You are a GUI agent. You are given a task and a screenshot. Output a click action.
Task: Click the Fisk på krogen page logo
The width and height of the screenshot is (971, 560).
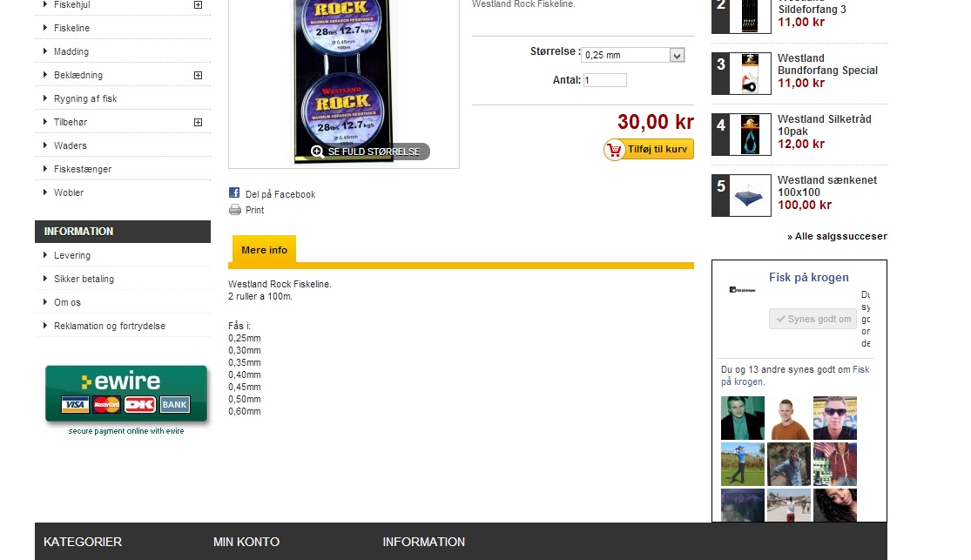(x=742, y=290)
